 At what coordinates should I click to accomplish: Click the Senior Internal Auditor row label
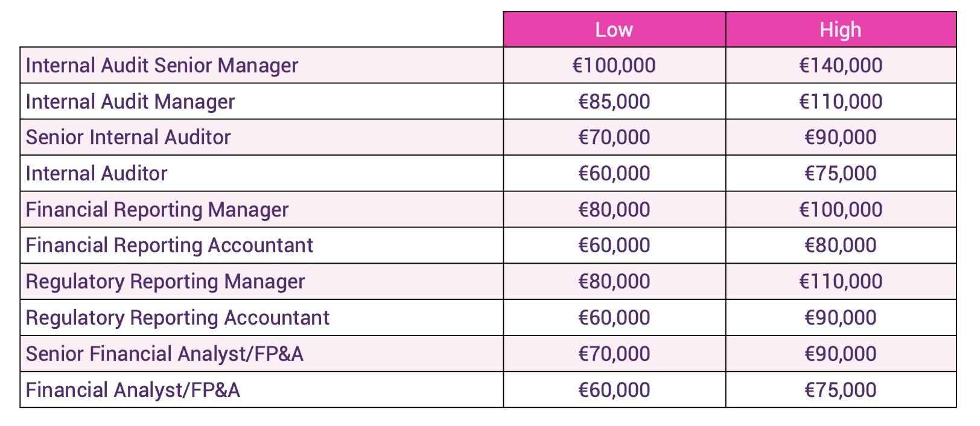click(x=128, y=137)
